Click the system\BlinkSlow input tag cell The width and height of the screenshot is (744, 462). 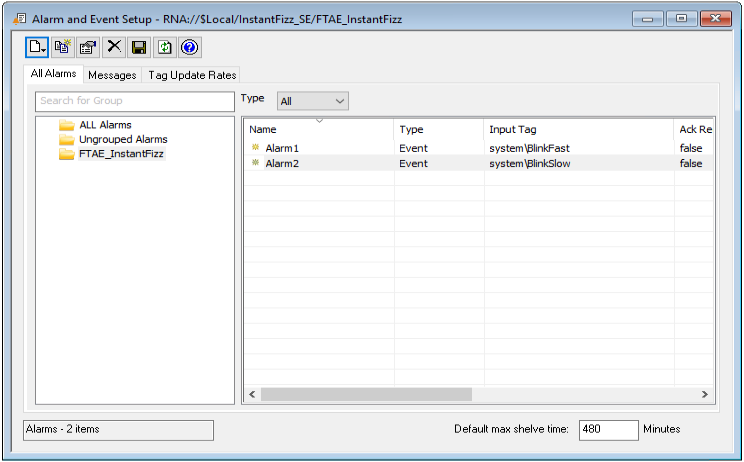coord(530,163)
